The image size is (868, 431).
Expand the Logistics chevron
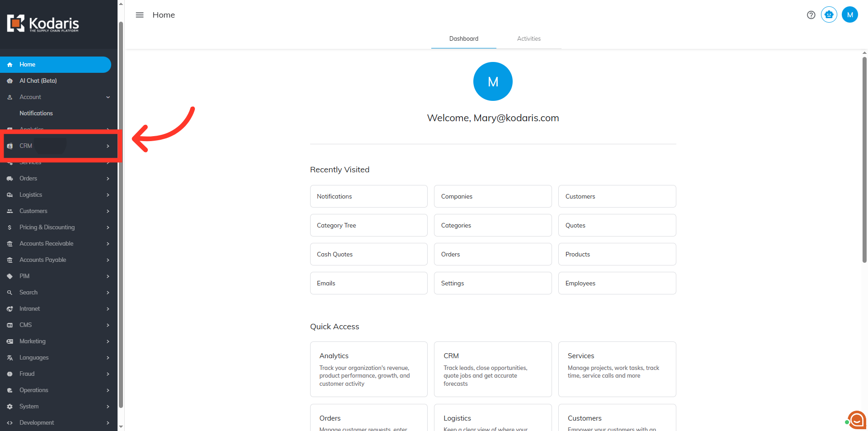[x=108, y=195]
